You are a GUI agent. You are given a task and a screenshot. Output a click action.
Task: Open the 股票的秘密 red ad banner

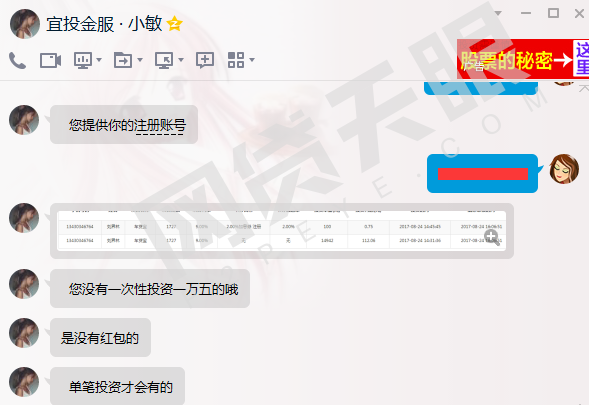523,59
